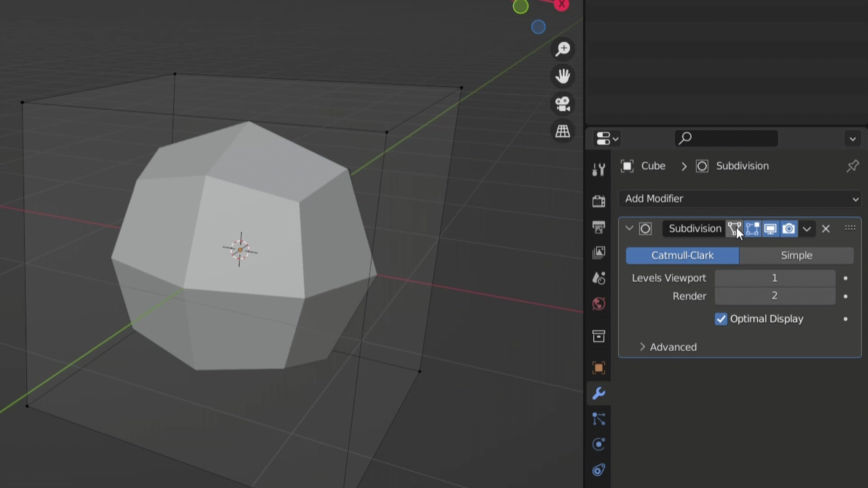Collapse the Subdivision modifier panel
868x488 pixels.
[629, 229]
